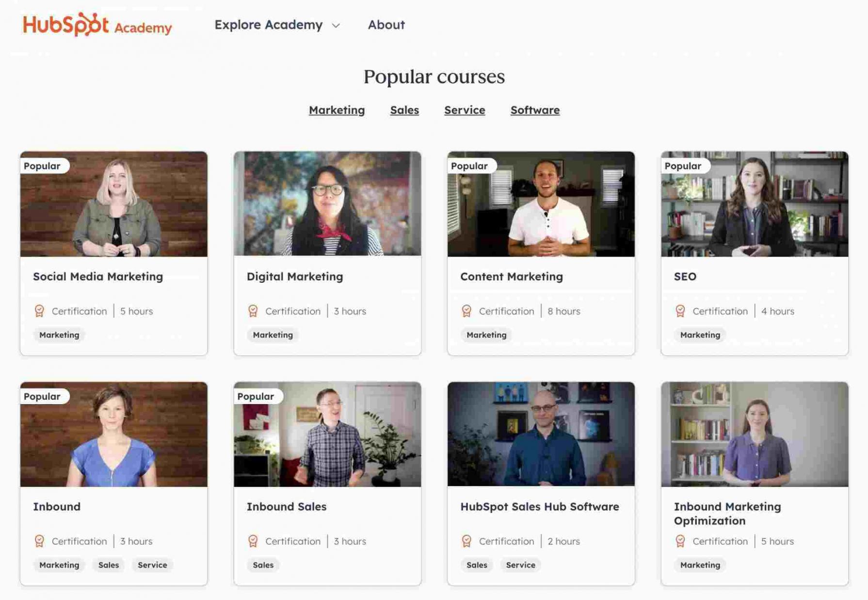This screenshot has width=868, height=600.
Task: Expand the Explore Academy dropdown chevron
Action: click(x=336, y=26)
